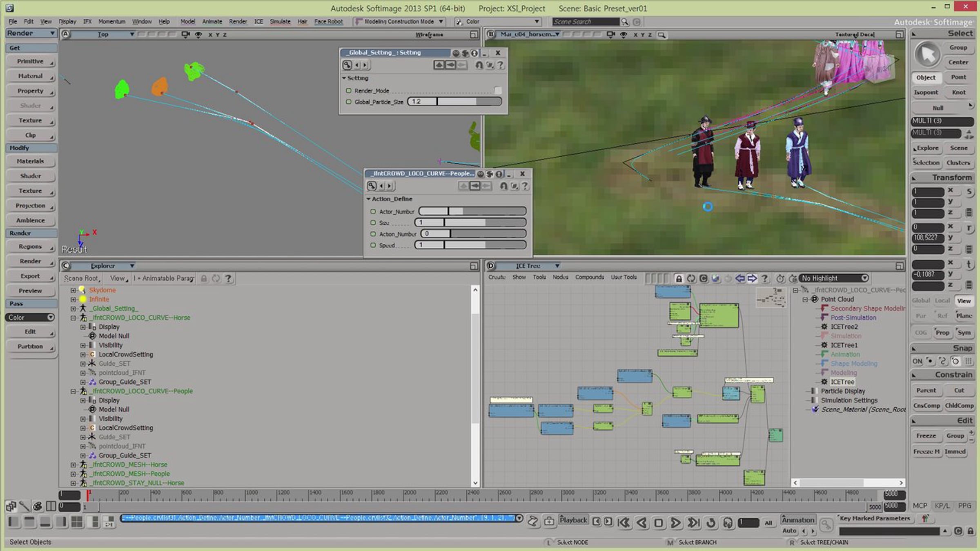Toggle the Render_Mode checkbox
Screen dimensions: 980x551
(498, 90)
